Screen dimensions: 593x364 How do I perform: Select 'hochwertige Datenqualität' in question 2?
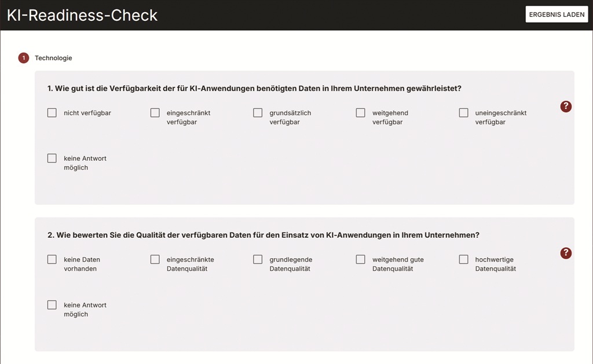[x=463, y=260]
